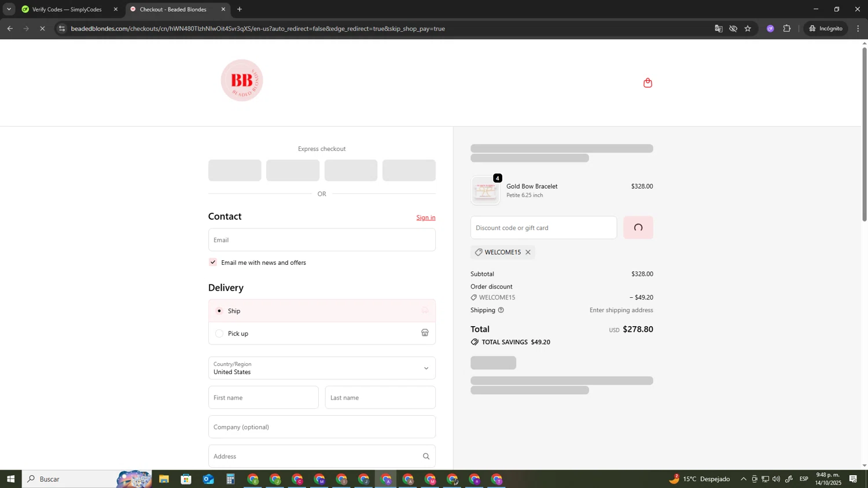868x488 pixels.
Task: Close the Checkout - Beaded Blondes tab
Action: [223, 9]
